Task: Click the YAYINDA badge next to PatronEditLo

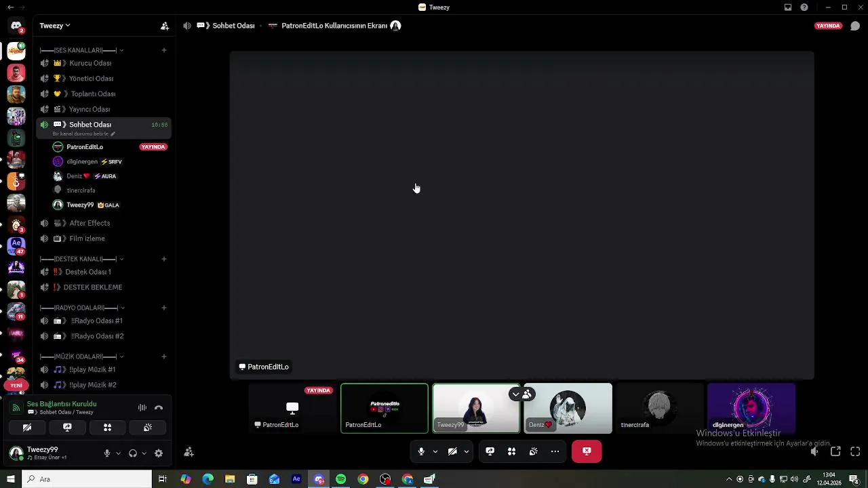Action: click(153, 147)
